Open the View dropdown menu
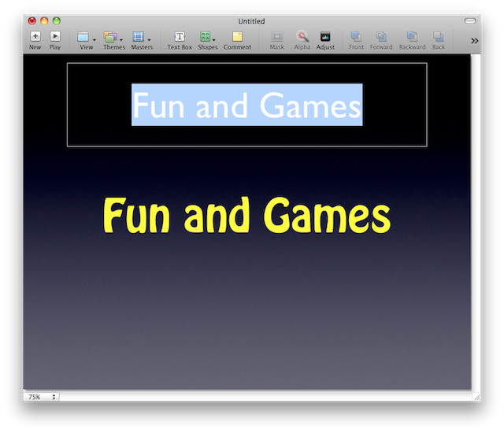Screen dimensions: 504x433 pyautogui.click(x=86, y=37)
